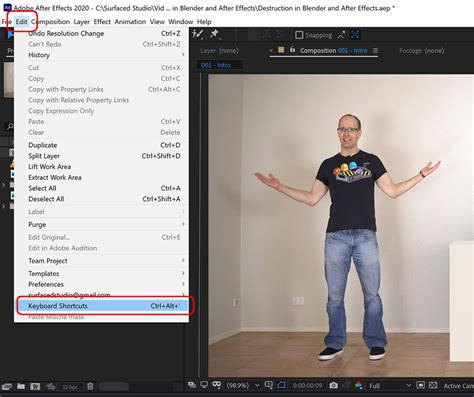Select the Composition 001 - Intro tab
Viewport: 474px width, 397px height.
pos(333,51)
